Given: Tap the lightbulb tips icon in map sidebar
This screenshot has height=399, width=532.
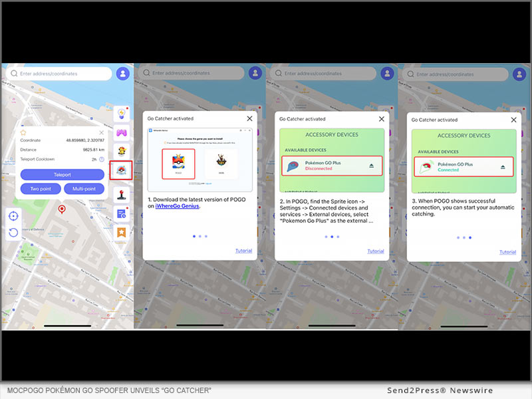Looking at the screenshot, I should (122, 114).
